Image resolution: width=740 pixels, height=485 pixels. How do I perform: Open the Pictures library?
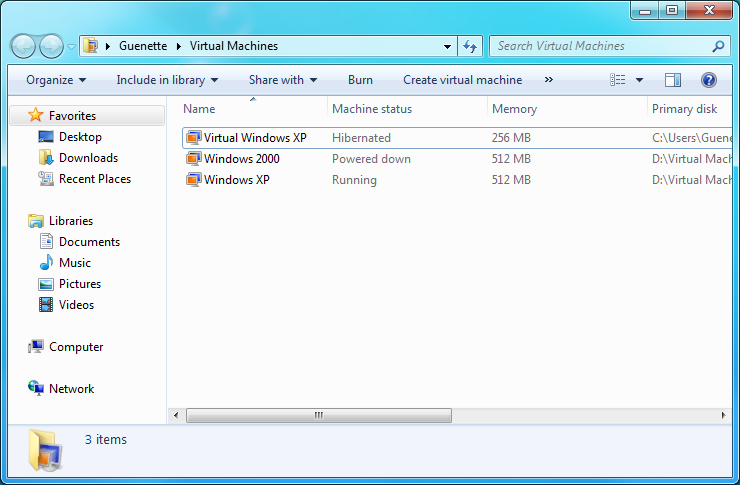point(80,284)
